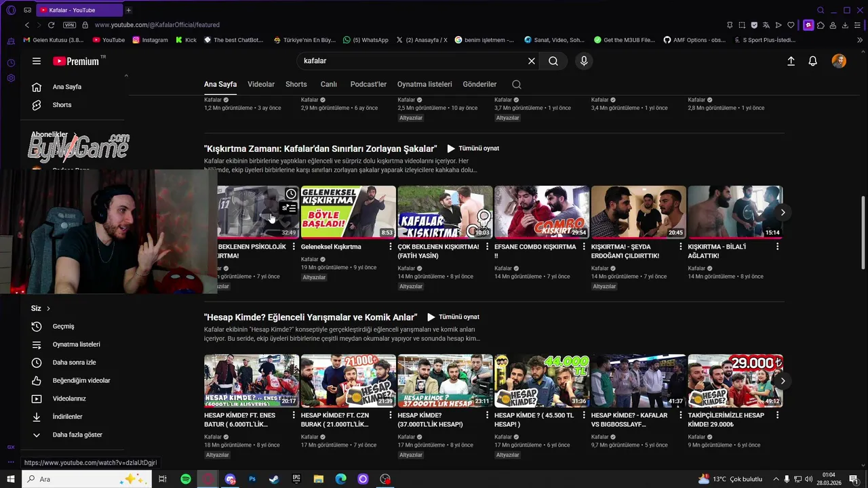Toggle the browser VPN badge
Screen dimensions: 868x488
pos(69,25)
